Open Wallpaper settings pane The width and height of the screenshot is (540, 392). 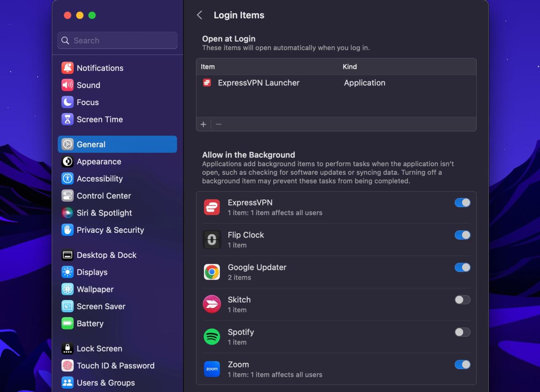pos(95,289)
